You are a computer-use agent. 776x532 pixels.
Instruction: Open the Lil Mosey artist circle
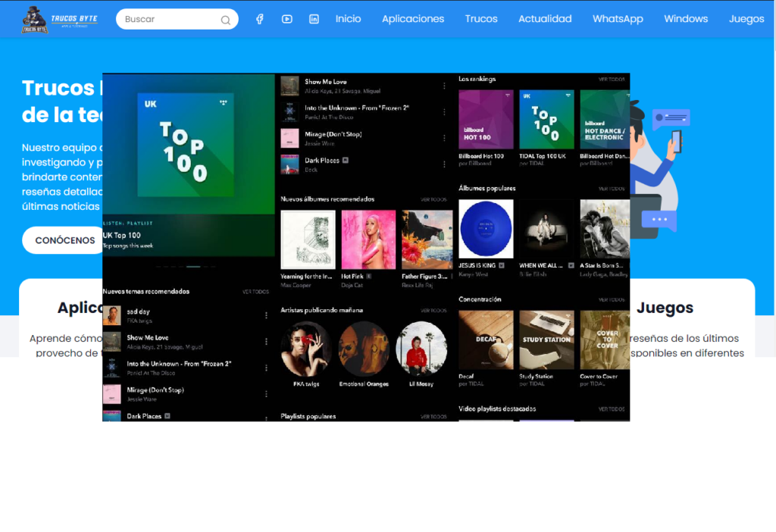(421, 349)
